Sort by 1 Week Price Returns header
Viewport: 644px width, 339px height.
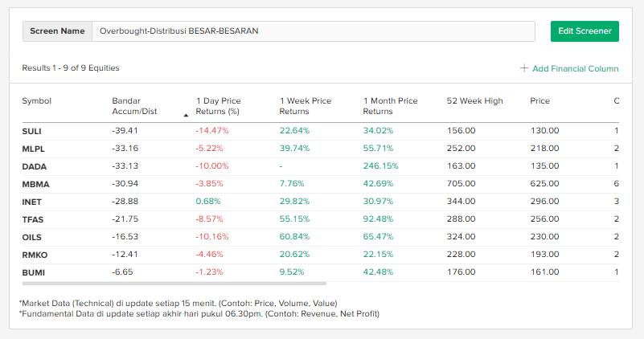306,106
